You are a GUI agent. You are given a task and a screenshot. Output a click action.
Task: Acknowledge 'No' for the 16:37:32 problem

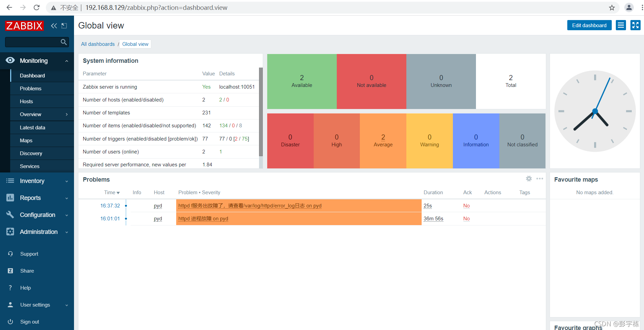point(466,206)
